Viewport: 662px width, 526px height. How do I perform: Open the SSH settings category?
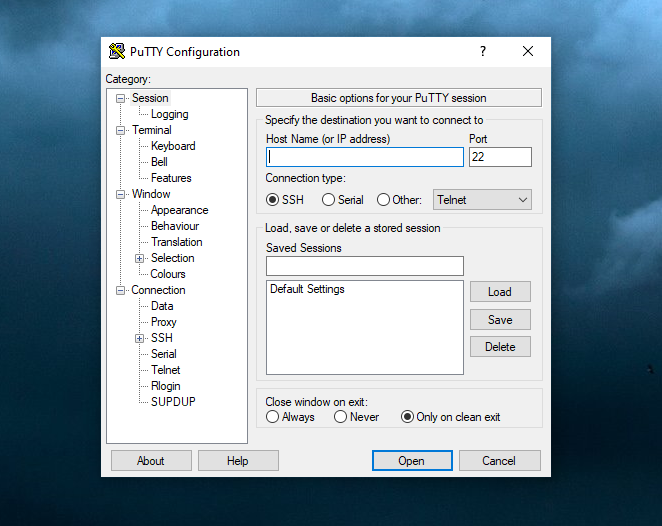[x=162, y=338]
